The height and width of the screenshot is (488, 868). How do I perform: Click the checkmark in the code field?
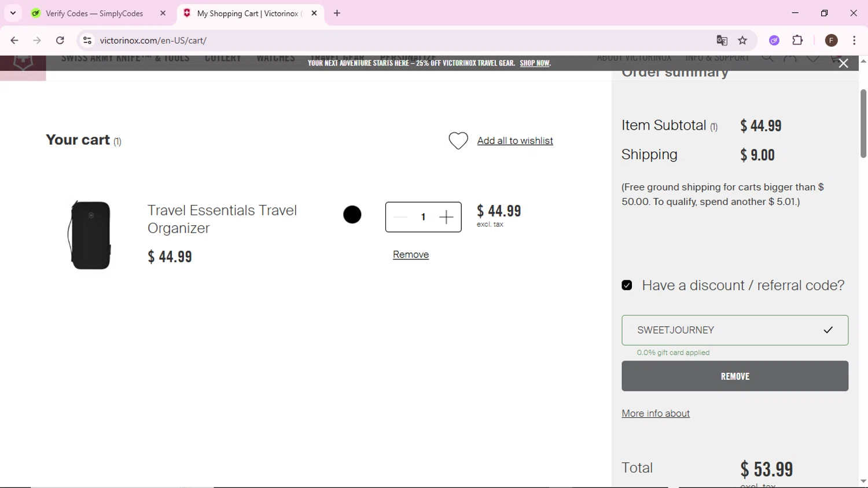[x=828, y=330]
